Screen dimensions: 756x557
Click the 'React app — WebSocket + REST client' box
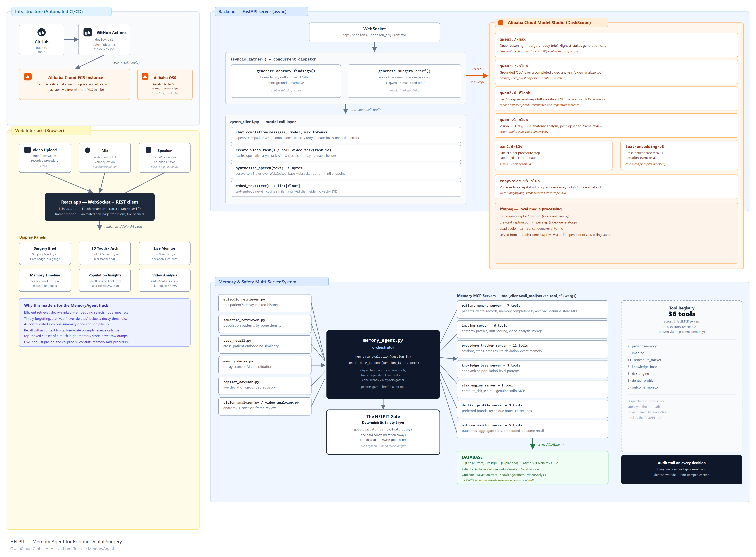pyautogui.click(x=99, y=207)
